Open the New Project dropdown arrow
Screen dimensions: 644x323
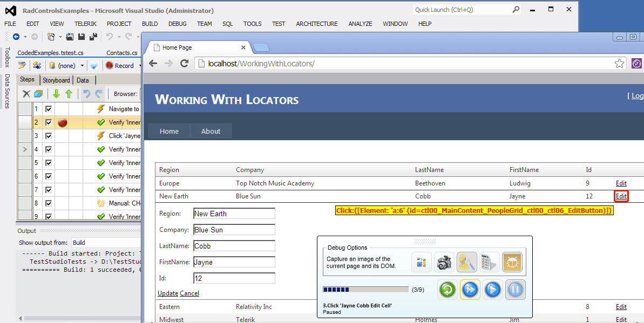pos(60,37)
